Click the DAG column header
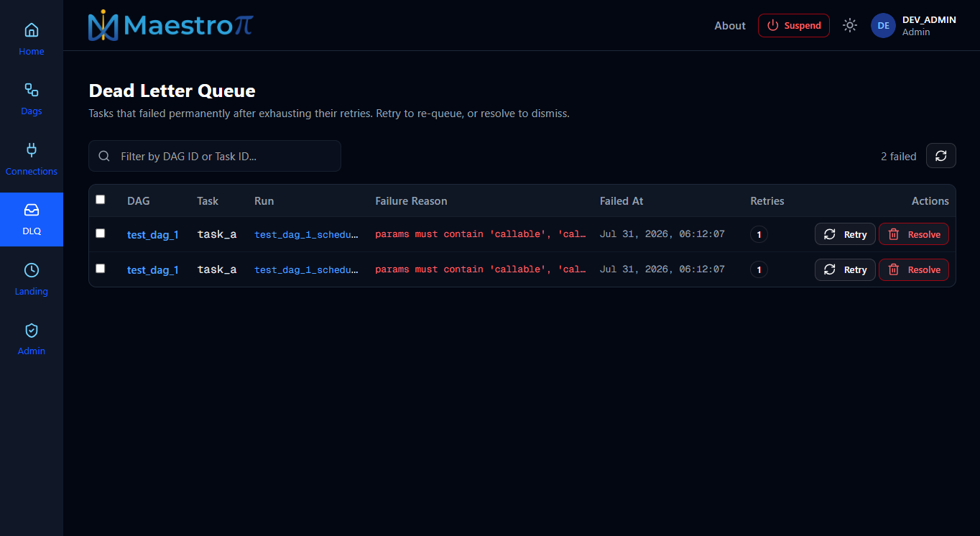980x536 pixels. pos(139,201)
